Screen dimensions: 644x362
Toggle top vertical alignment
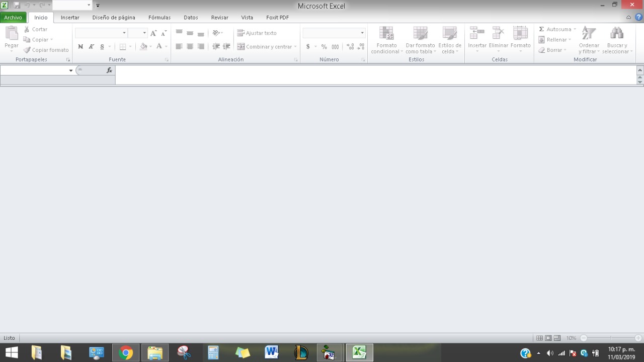tap(179, 33)
